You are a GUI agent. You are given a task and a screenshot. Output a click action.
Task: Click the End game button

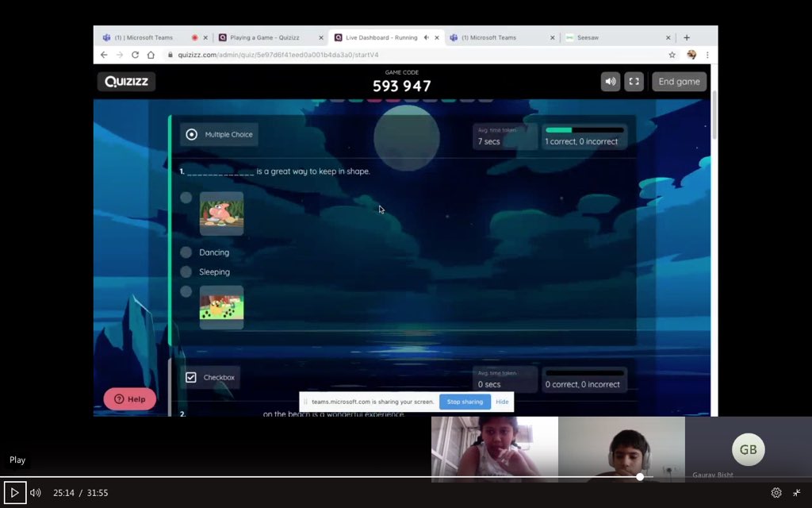679,82
